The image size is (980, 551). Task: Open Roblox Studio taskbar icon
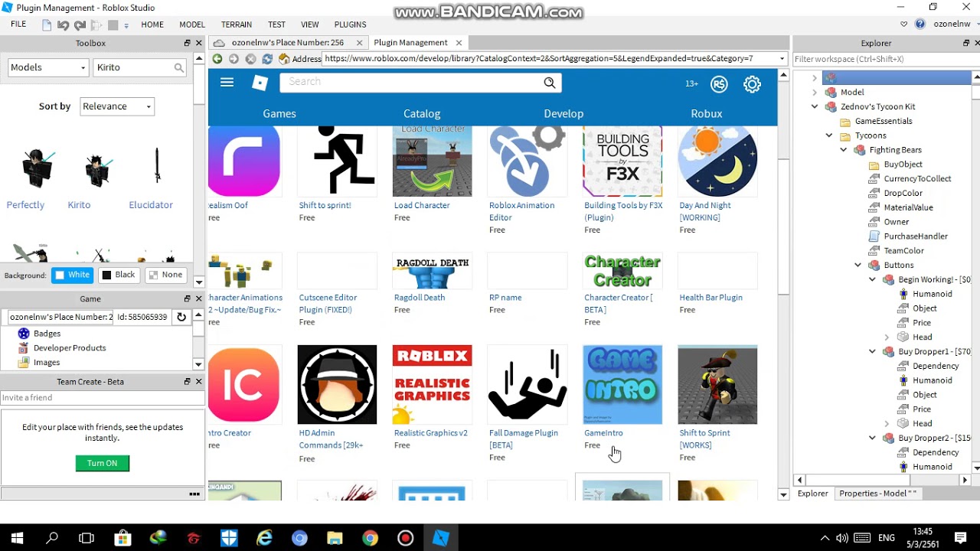point(440,538)
